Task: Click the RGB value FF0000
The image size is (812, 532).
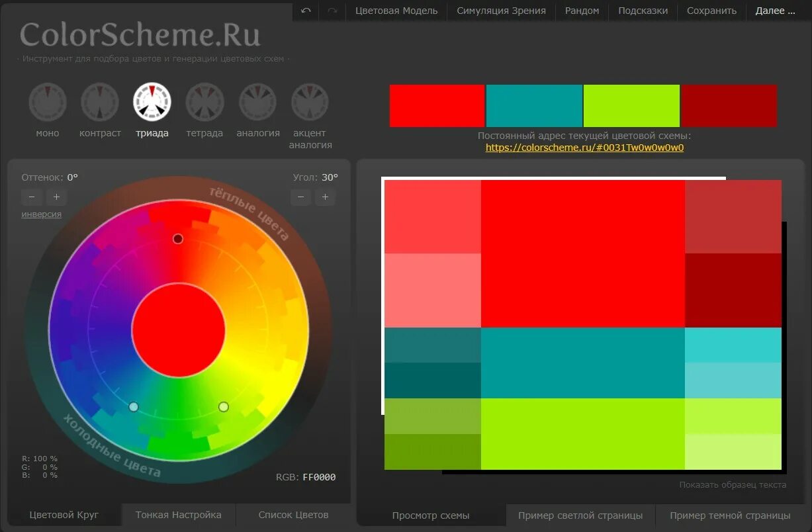Action: coord(319,477)
